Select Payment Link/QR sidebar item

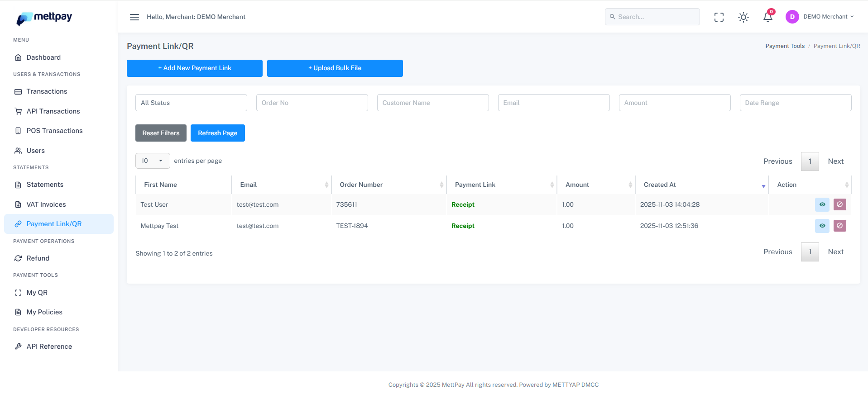59,224
